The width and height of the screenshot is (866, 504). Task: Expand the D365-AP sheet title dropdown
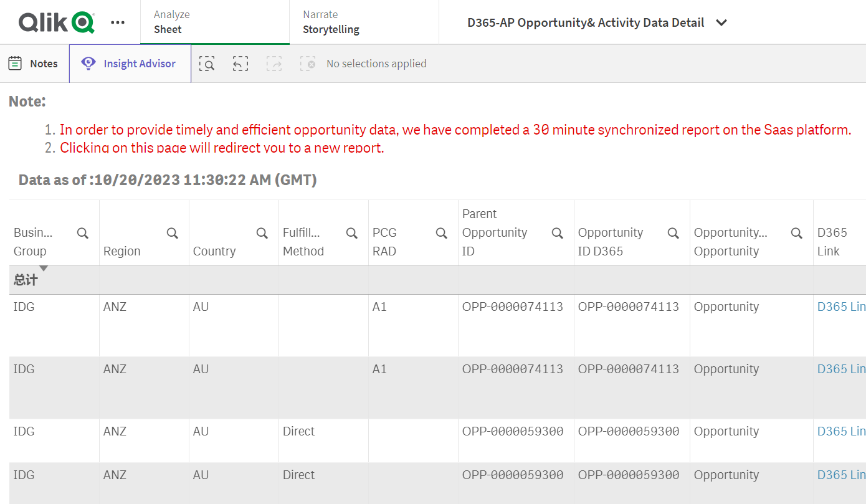(x=721, y=22)
